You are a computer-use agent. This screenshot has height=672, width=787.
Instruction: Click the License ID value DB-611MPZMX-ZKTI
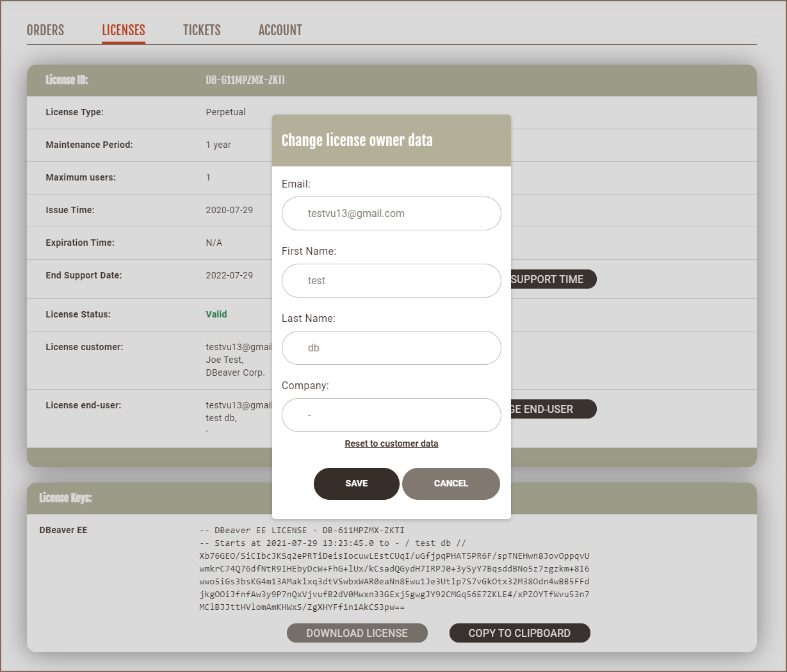(x=245, y=80)
